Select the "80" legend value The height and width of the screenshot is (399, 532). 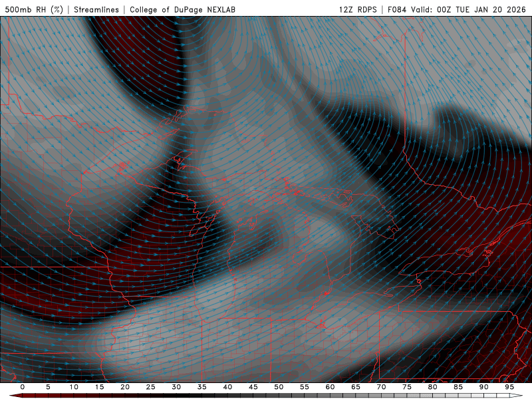[x=432, y=387]
